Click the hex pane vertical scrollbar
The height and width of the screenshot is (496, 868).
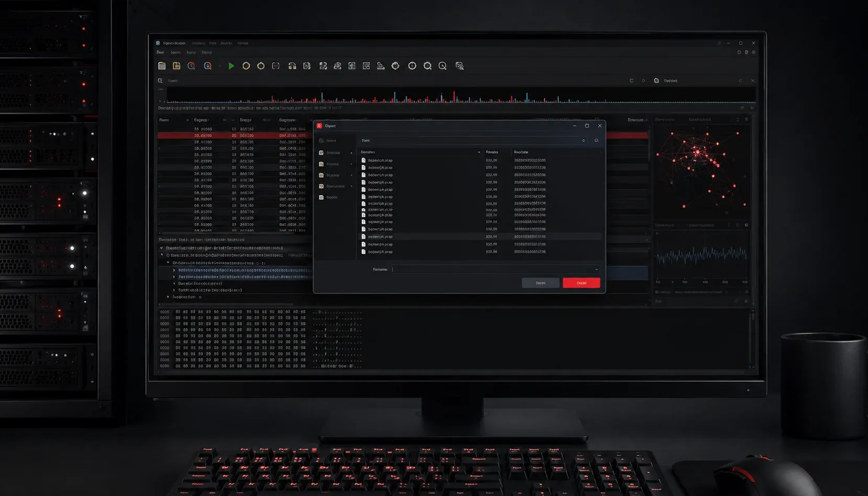click(753, 339)
